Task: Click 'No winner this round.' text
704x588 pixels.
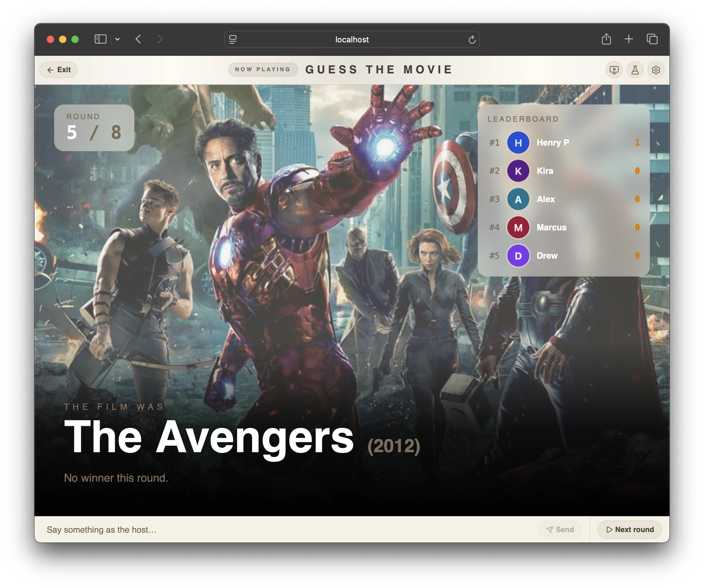Action: tap(116, 478)
